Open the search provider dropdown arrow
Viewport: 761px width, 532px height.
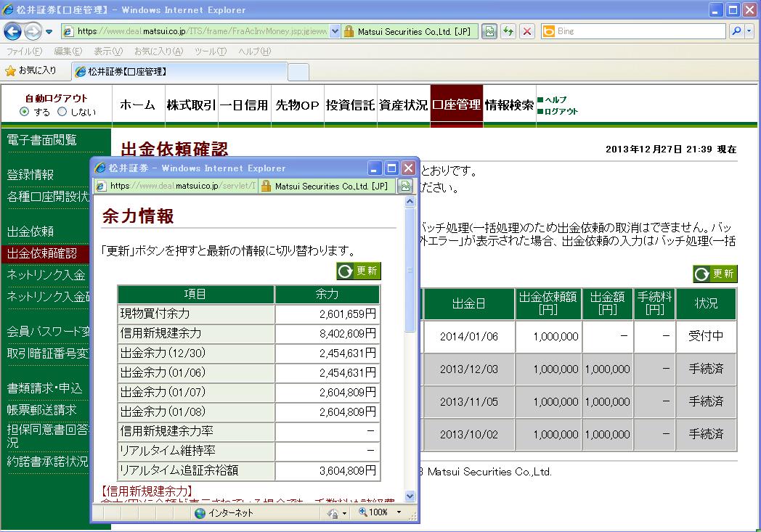point(749,31)
